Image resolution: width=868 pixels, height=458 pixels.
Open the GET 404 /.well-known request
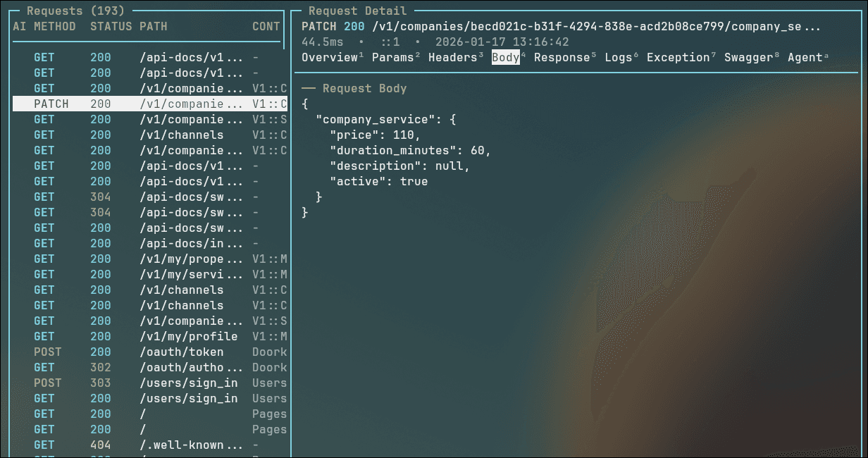[141, 445]
